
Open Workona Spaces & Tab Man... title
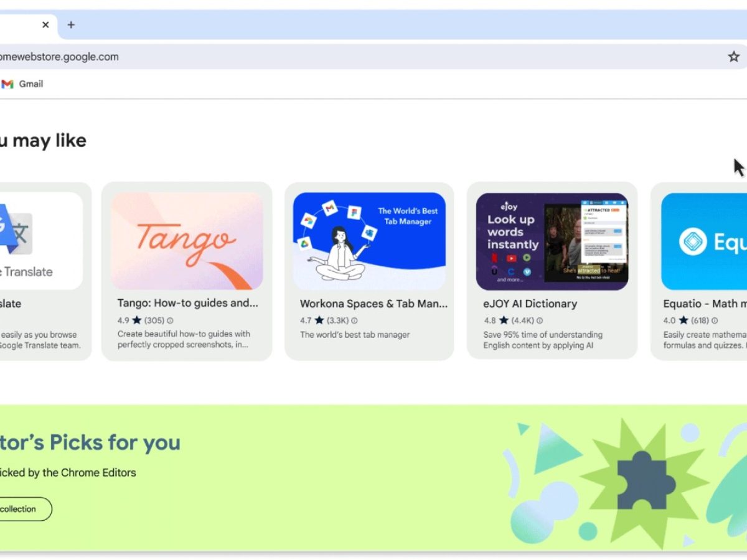pos(374,304)
